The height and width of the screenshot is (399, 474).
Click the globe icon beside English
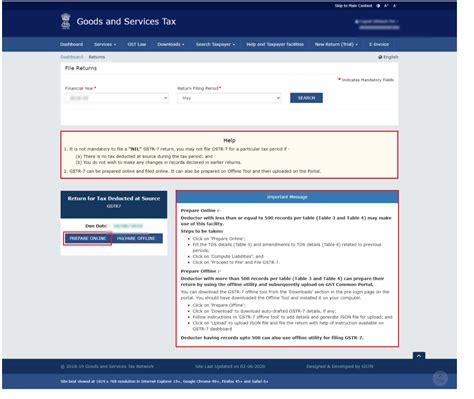(380, 57)
